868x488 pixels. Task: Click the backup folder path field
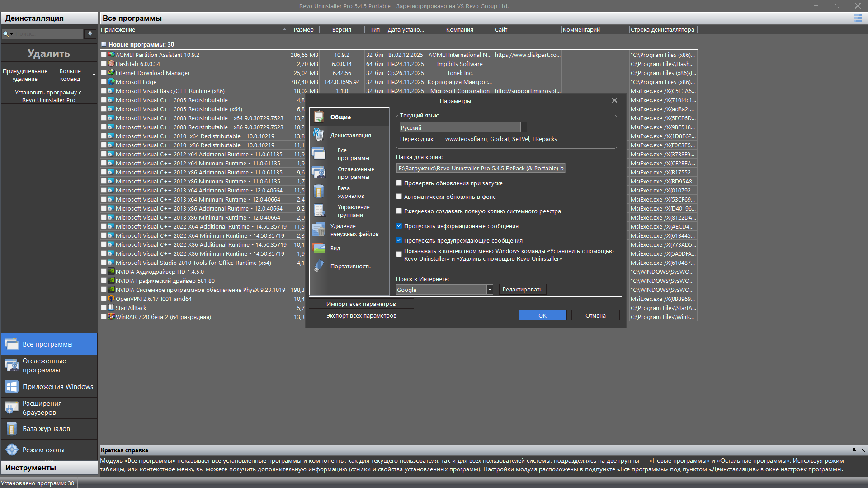481,168
